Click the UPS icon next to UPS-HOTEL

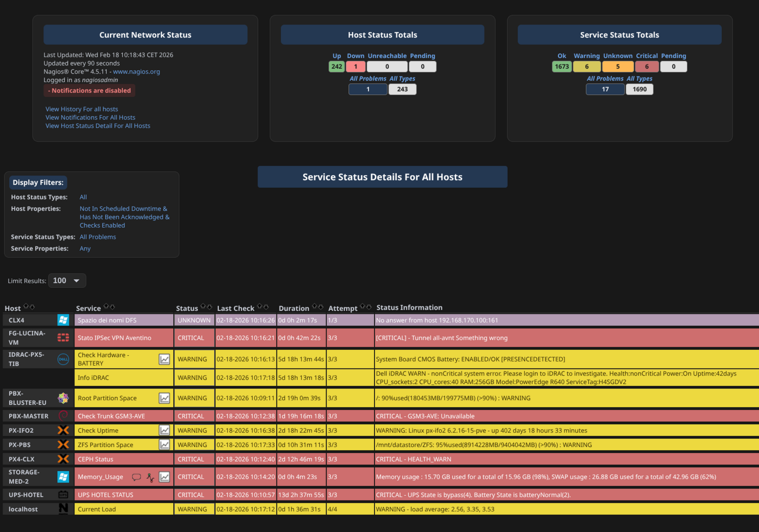coord(63,494)
